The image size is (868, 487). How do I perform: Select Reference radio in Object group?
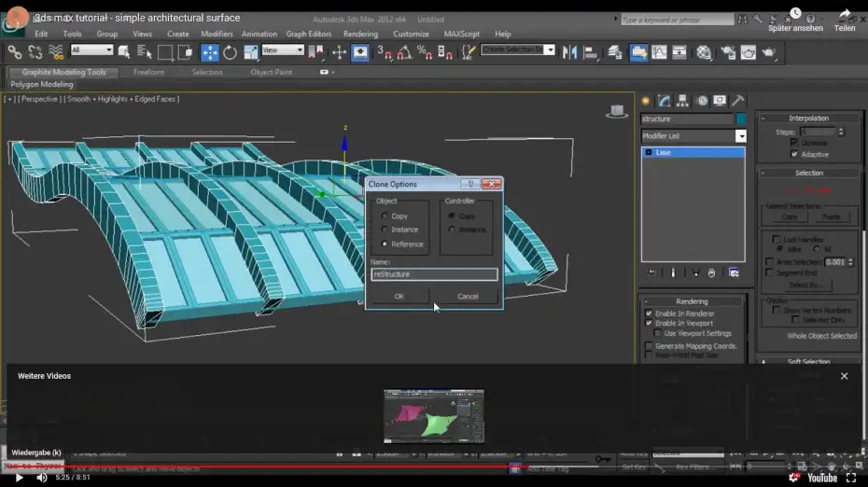(x=385, y=244)
